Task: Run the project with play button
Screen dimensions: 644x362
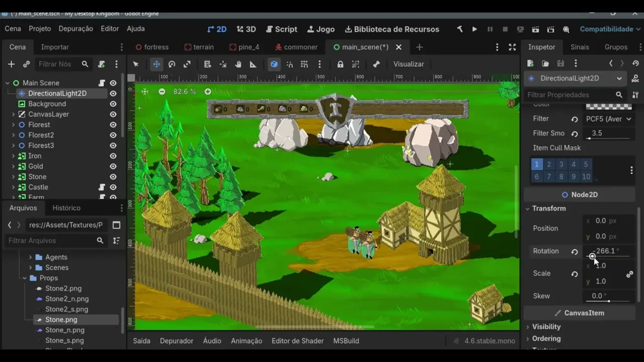Action: click(x=474, y=29)
